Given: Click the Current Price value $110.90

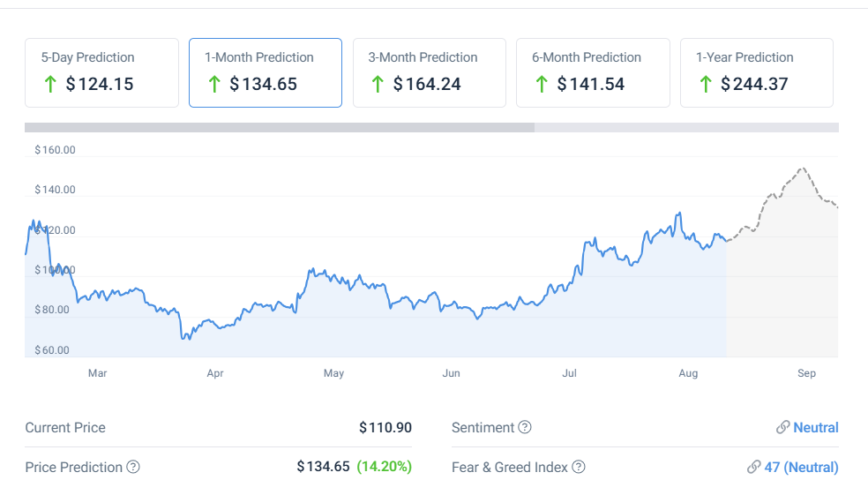Looking at the screenshot, I should coord(385,427).
